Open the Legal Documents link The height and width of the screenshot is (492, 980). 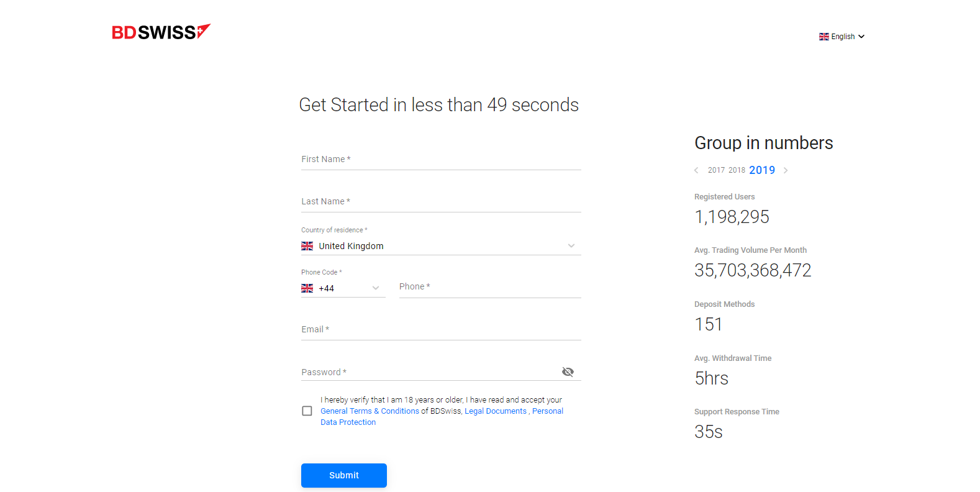pos(495,411)
